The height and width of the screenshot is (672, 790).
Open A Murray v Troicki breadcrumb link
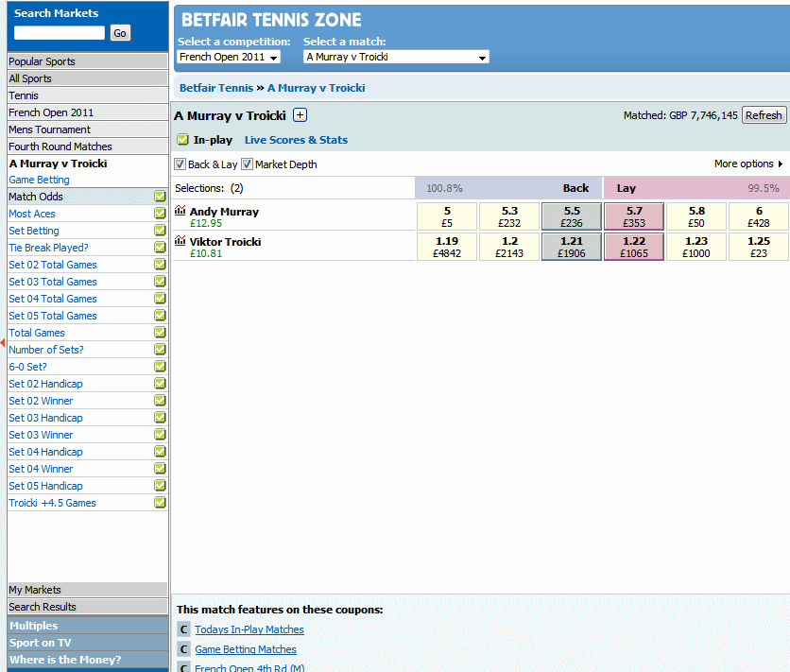tap(316, 88)
